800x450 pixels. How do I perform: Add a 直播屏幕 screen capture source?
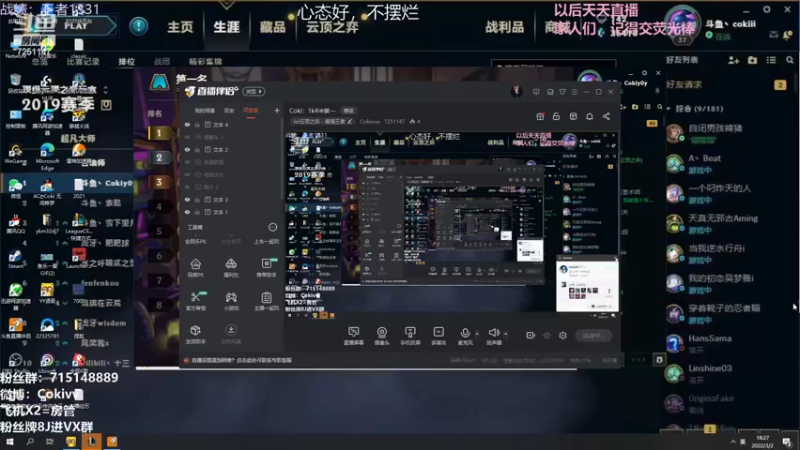(353, 336)
